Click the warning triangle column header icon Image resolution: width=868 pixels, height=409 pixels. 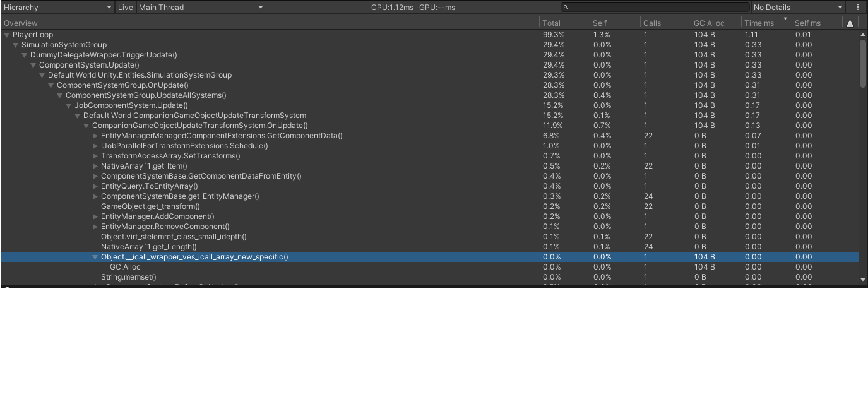point(850,22)
